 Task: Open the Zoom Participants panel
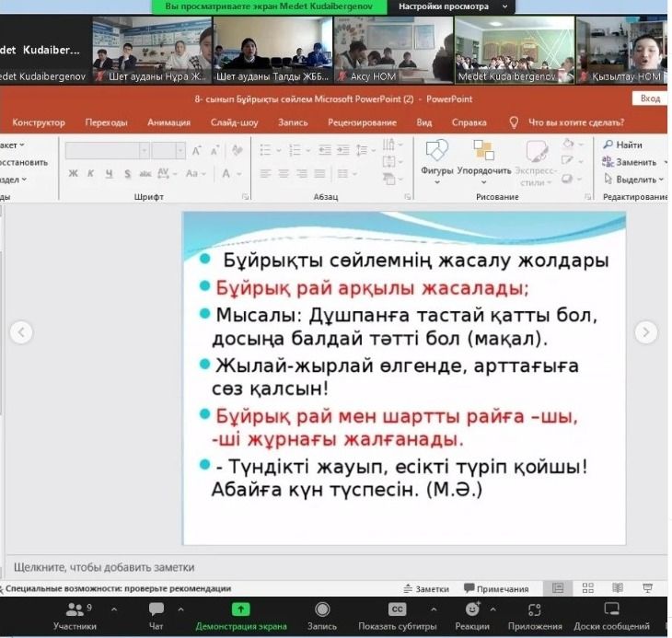[75, 615]
